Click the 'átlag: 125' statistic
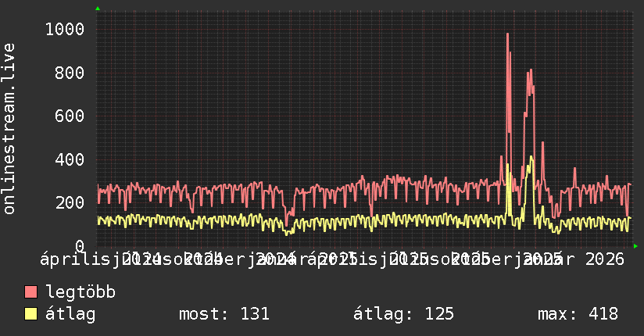The height and width of the screenshot is (336, 644). tap(403, 314)
